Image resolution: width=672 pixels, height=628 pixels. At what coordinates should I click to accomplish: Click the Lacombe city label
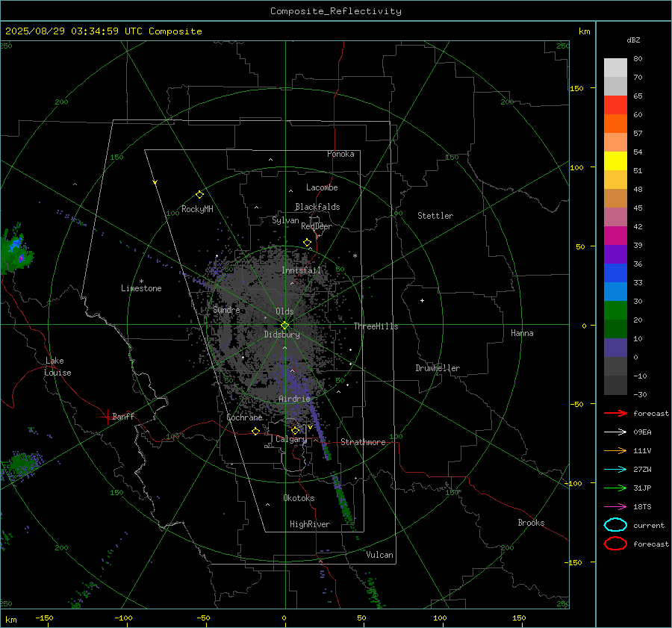pyautogui.click(x=322, y=187)
